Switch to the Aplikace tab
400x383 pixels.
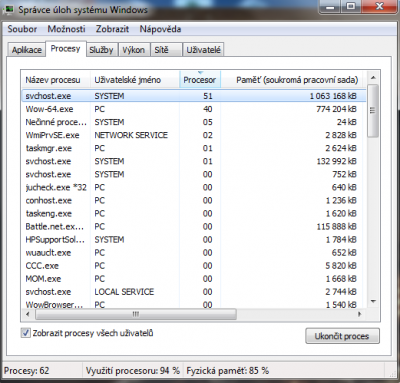pos(27,50)
